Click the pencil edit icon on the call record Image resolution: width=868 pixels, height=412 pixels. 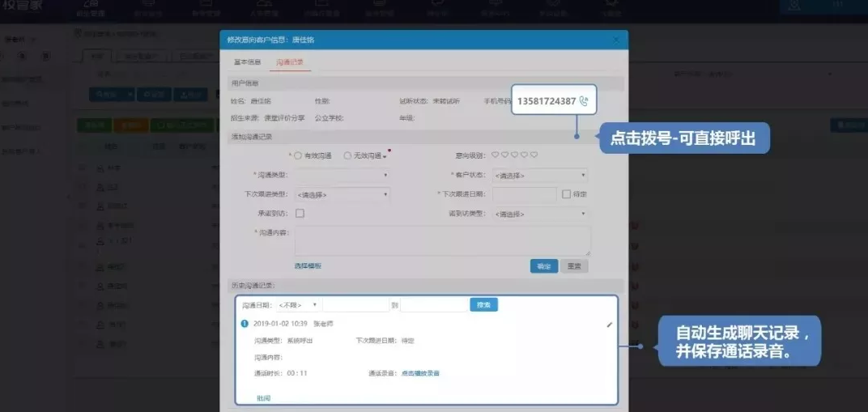click(x=610, y=325)
